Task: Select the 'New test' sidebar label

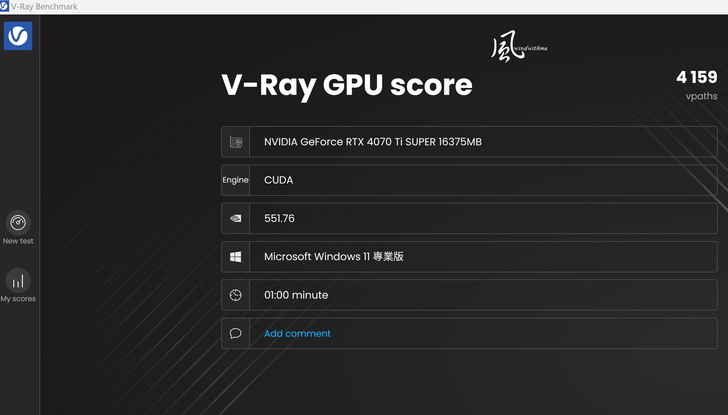Action: [x=18, y=241]
